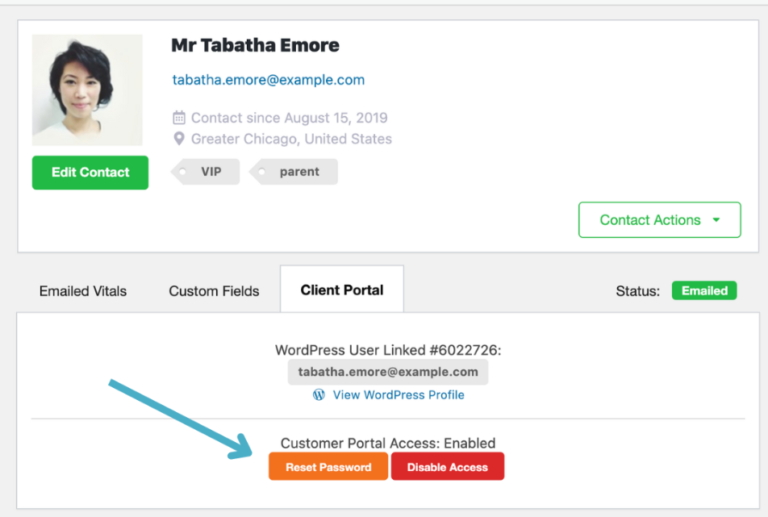Open the View WordPress Profile link
The image size is (768, 517).
click(x=398, y=395)
